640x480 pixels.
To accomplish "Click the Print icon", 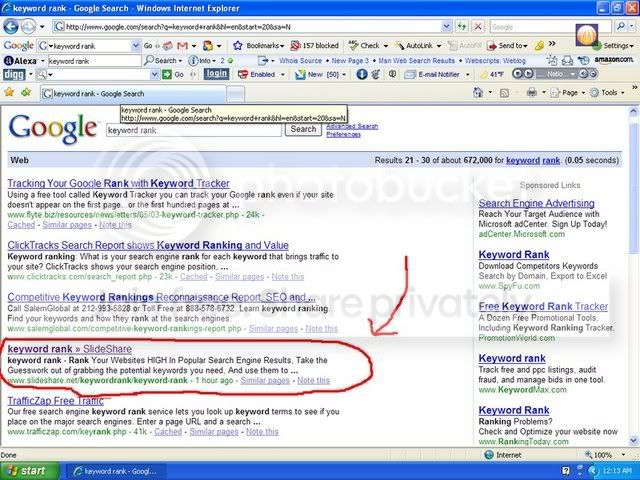I will pos(531,93).
